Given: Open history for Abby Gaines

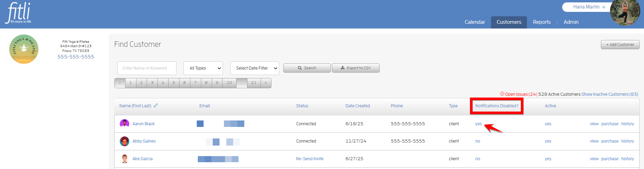Looking at the screenshot, I should point(628,141).
